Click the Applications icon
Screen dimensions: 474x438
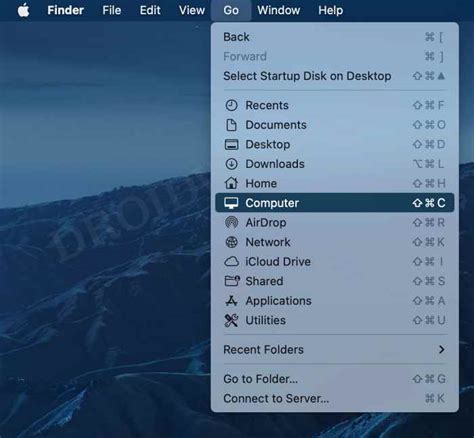pos(231,301)
